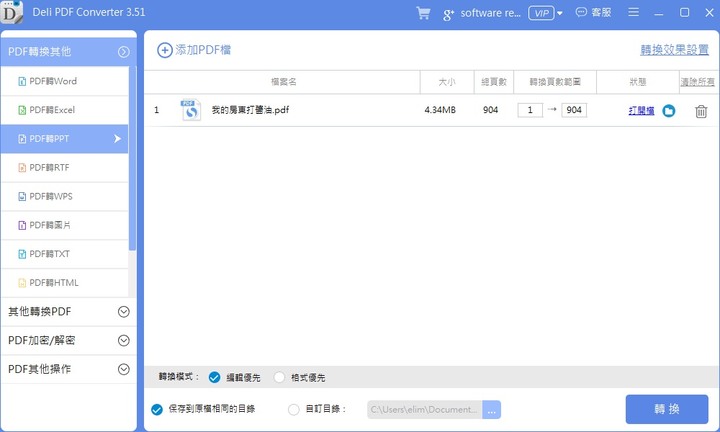Click the HTML file icon in sidebar

pos(22,283)
